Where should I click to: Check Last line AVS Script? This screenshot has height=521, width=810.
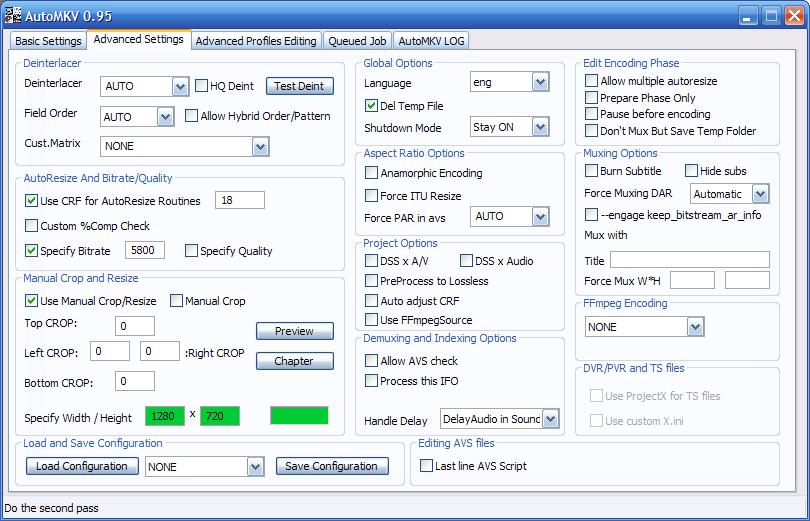426,466
